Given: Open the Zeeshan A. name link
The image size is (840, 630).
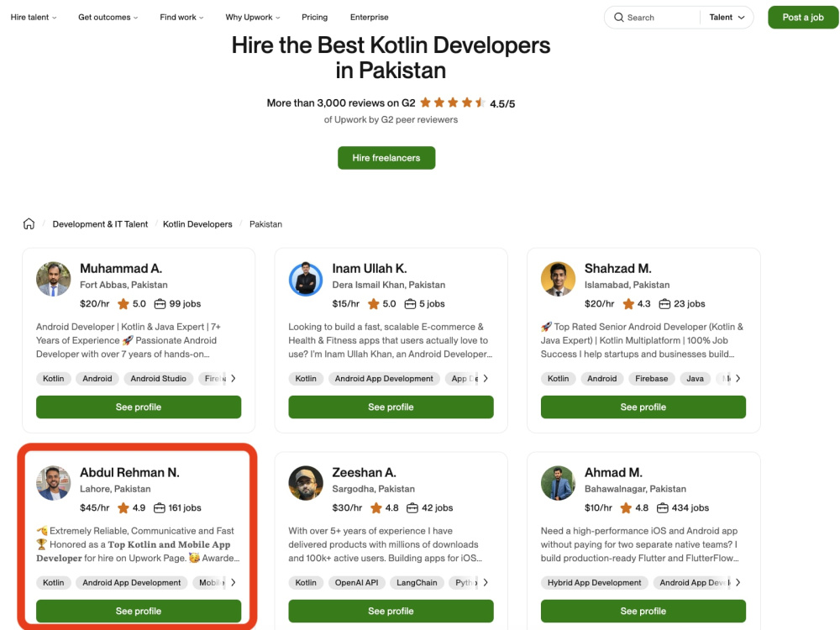Looking at the screenshot, I should click(364, 472).
